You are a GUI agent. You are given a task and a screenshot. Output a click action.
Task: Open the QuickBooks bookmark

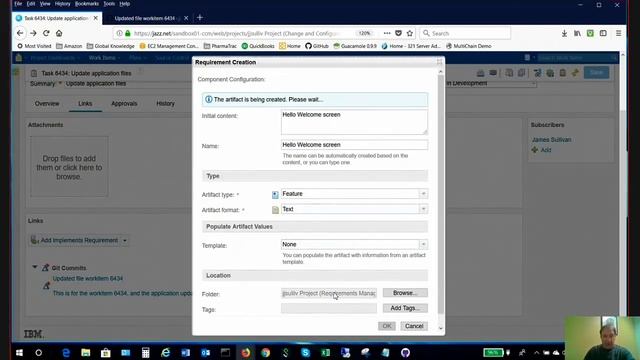click(258, 46)
